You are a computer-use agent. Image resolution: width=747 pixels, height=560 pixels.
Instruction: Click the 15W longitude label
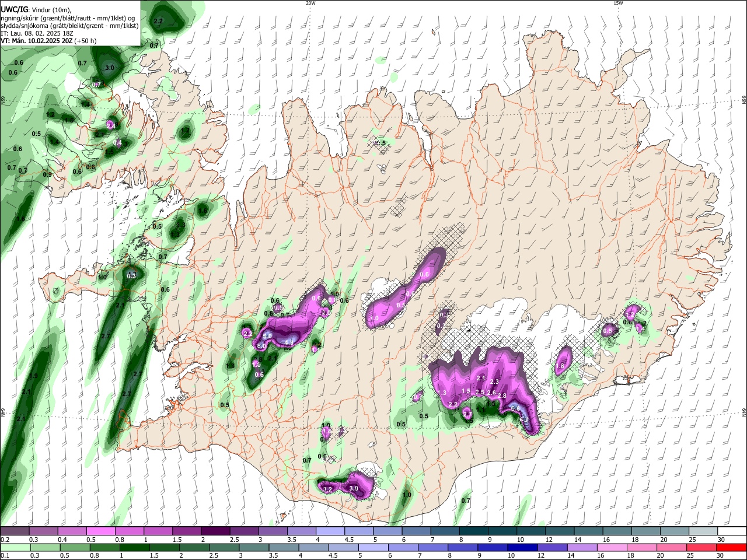[x=618, y=3]
